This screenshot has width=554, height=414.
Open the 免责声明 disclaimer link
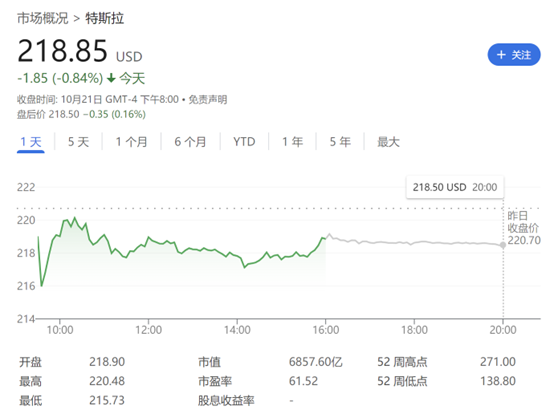click(x=208, y=100)
